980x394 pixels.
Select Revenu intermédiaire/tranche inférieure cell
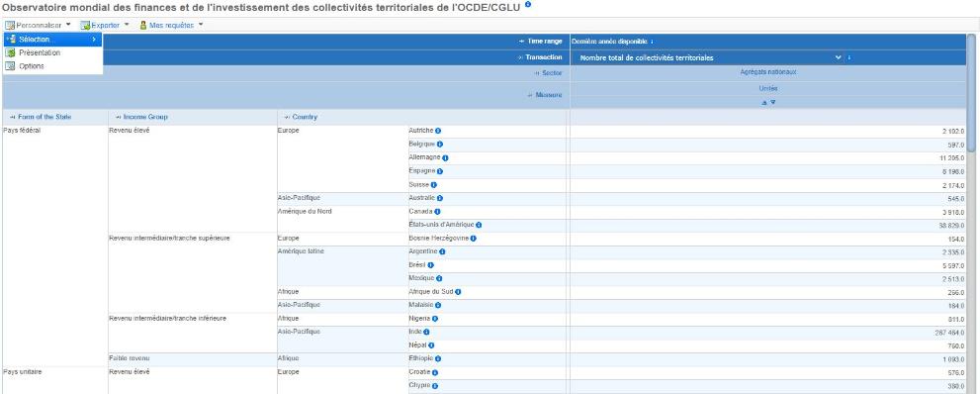tap(167, 319)
